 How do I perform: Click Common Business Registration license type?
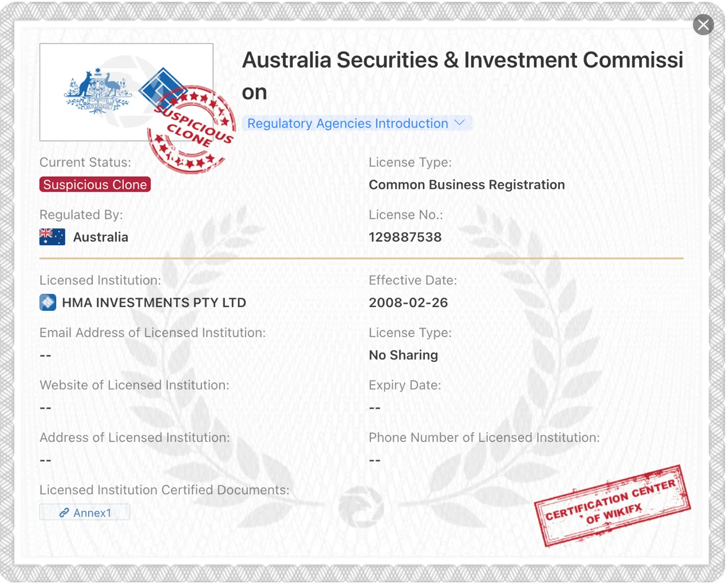coord(467,184)
